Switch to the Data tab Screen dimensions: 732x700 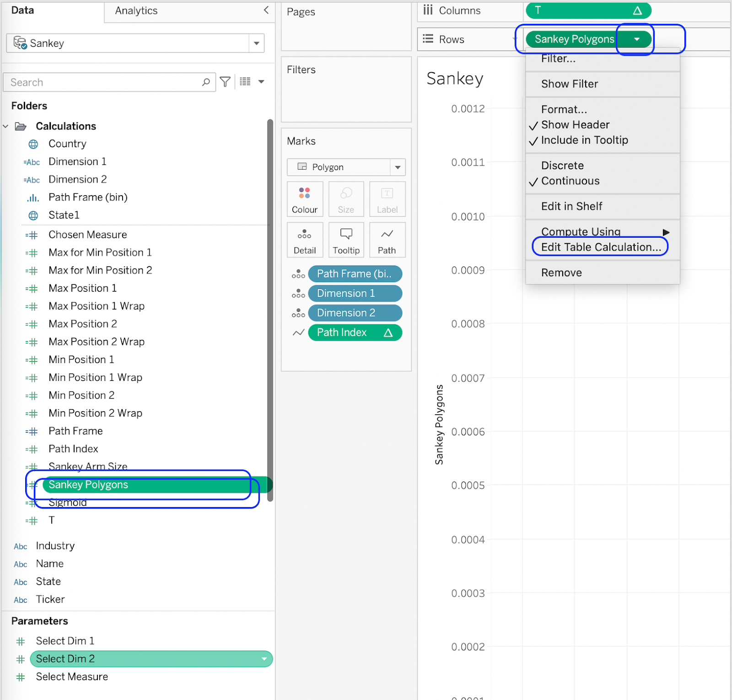[x=23, y=10]
